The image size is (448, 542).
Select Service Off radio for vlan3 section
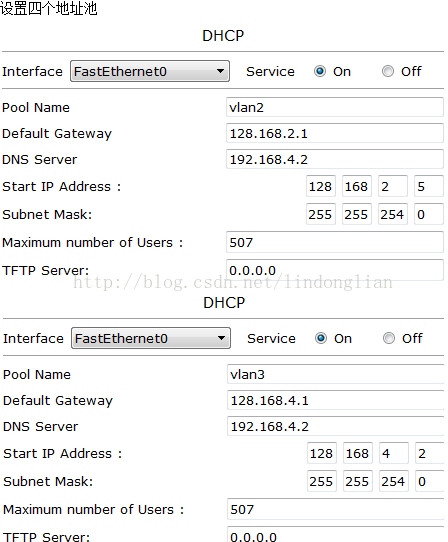tap(389, 338)
